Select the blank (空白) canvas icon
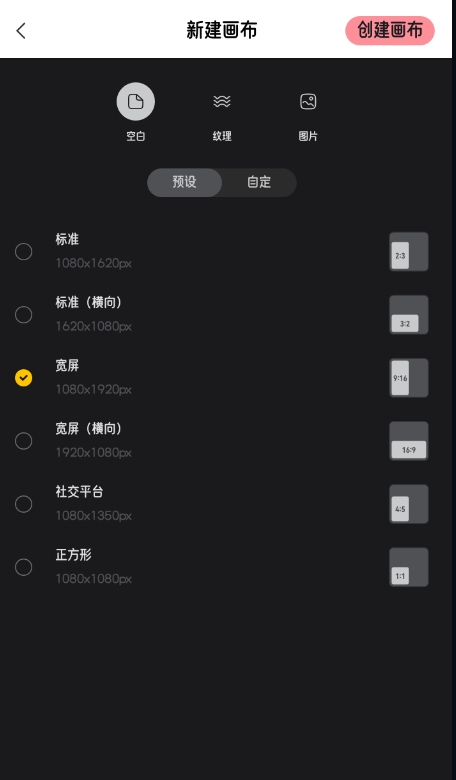The width and height of the screenshot is (456, 780). coord(136,101)
